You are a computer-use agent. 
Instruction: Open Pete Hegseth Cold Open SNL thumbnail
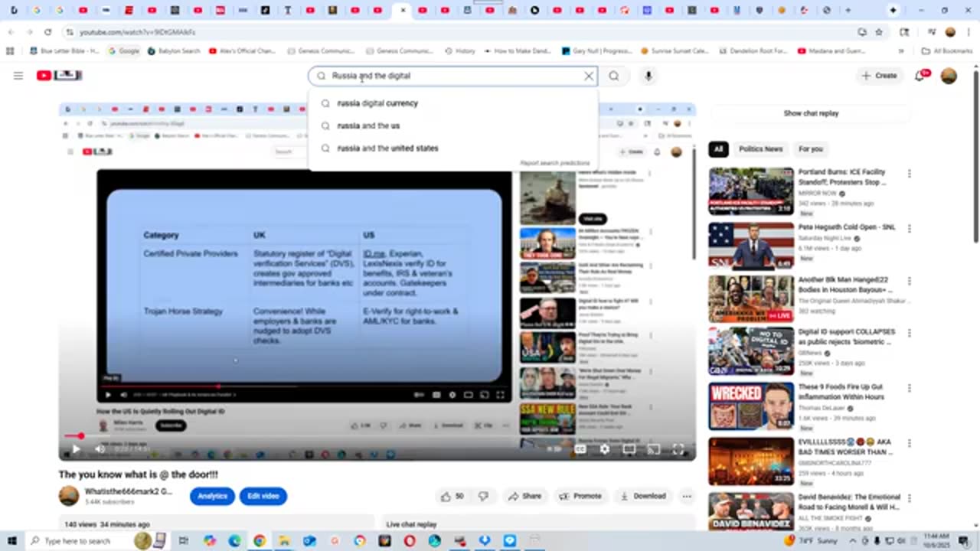tap(751, 246)
